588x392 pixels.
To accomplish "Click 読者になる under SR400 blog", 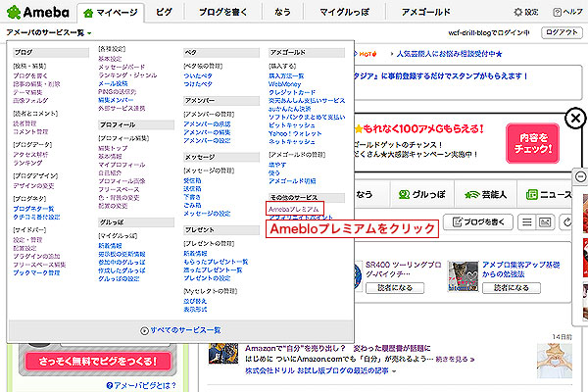I will [x=395, y=288].
